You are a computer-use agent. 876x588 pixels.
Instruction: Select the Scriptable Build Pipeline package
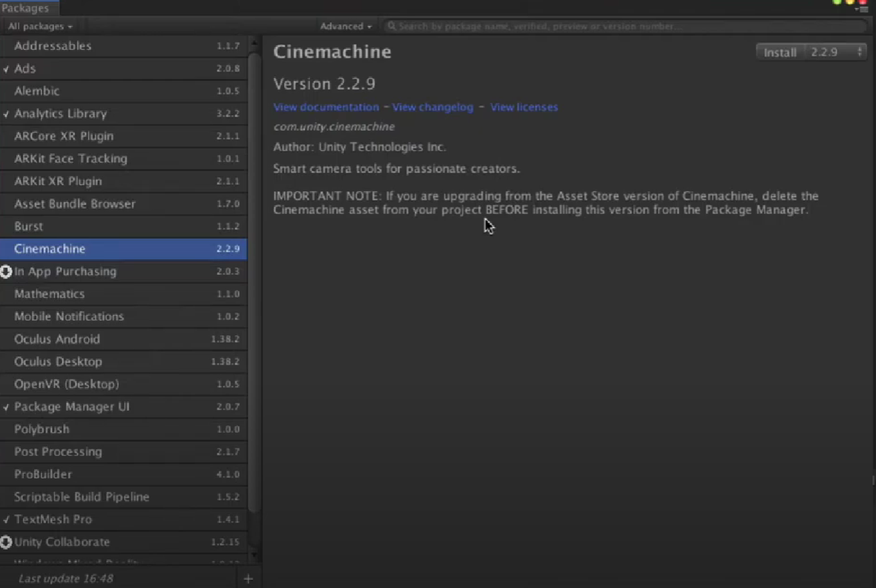click(123, 497)
